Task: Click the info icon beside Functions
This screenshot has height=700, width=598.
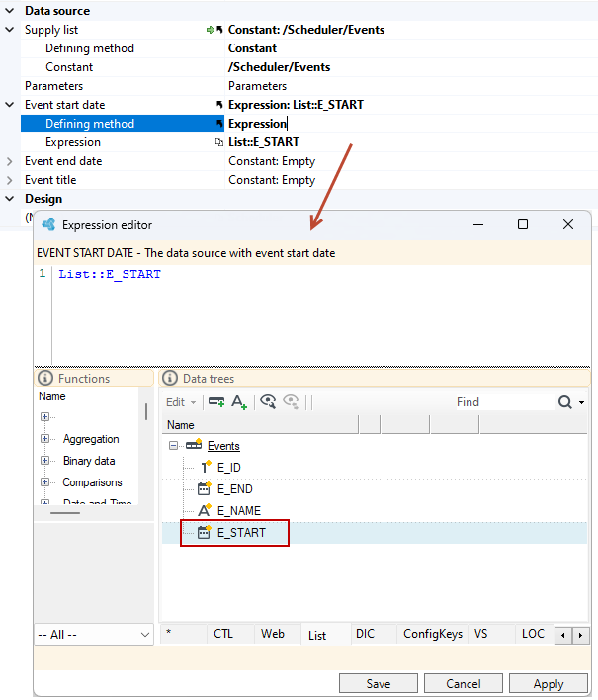Action: [45, 378]
